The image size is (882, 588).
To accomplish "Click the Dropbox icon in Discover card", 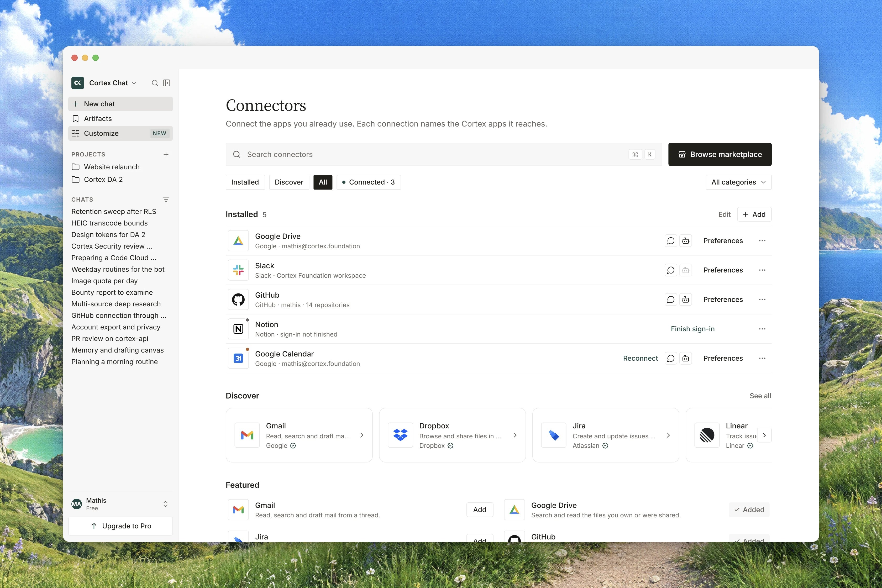I will (x=400, y=435).
